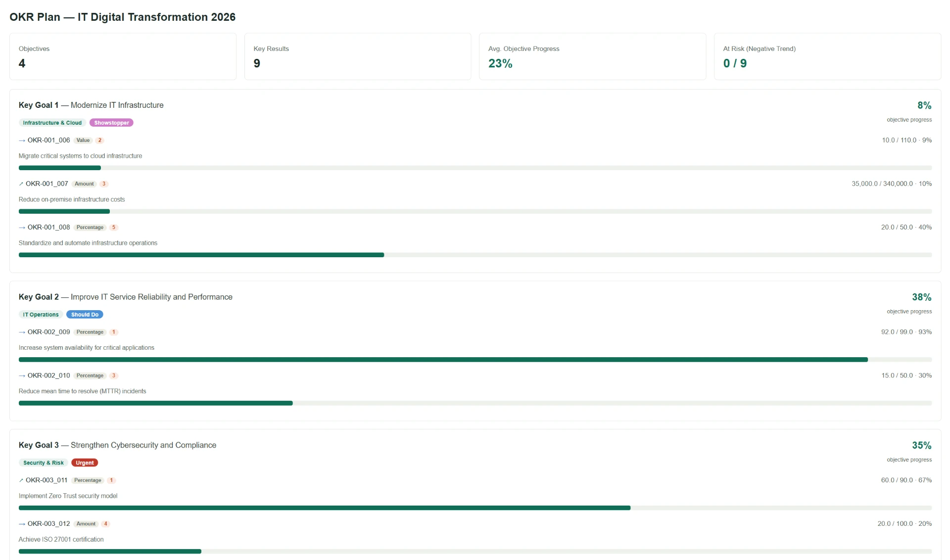This screenshot has height=560, width=950.
Task: Click the OKR-003_012 identifier
Action: [49, 524]
